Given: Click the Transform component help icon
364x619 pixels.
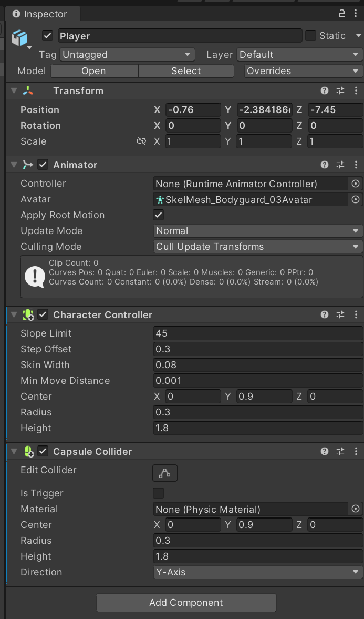Looking at the screenshot, I should (325, 90).
